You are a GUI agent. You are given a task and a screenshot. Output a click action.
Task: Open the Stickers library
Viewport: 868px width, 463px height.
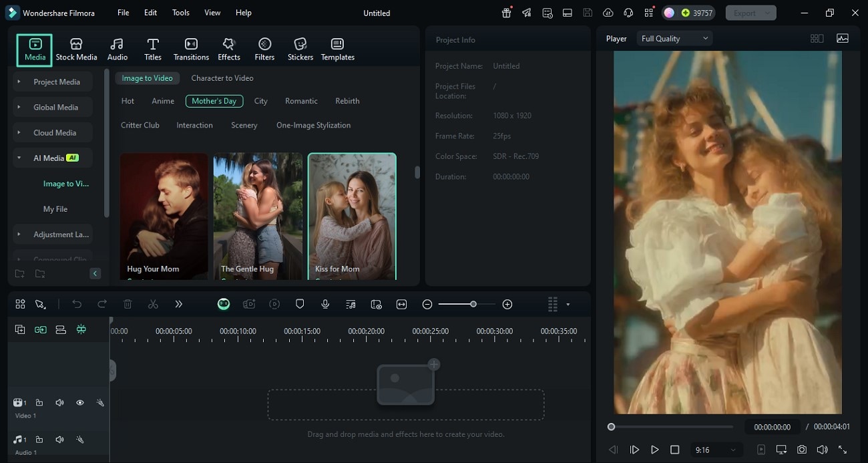click(x=300, y=49)
